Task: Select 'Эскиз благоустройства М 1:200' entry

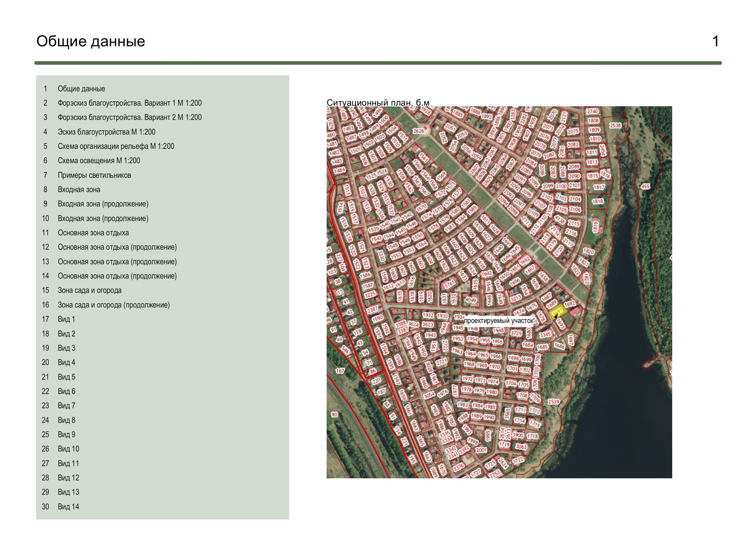Action: pos(107,132)
